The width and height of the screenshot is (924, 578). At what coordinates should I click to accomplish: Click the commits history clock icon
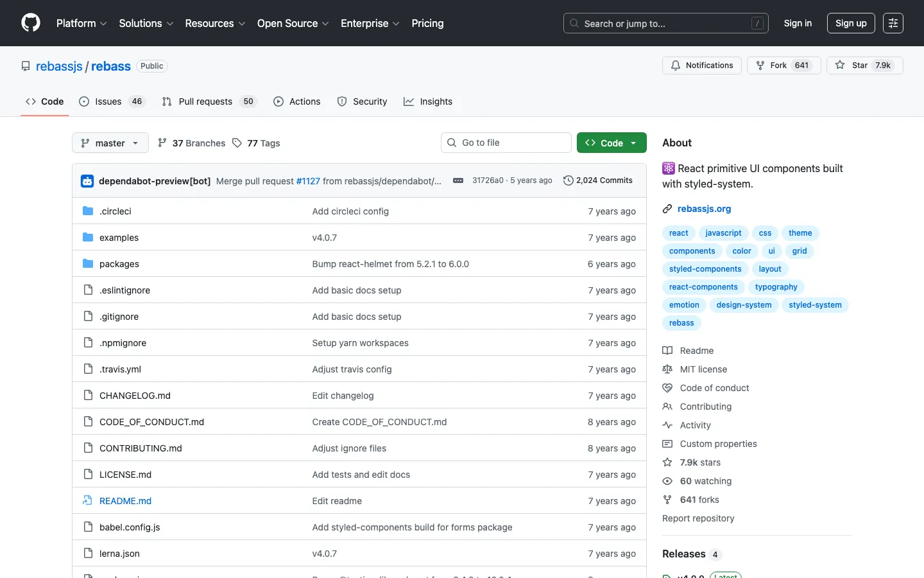568,180
